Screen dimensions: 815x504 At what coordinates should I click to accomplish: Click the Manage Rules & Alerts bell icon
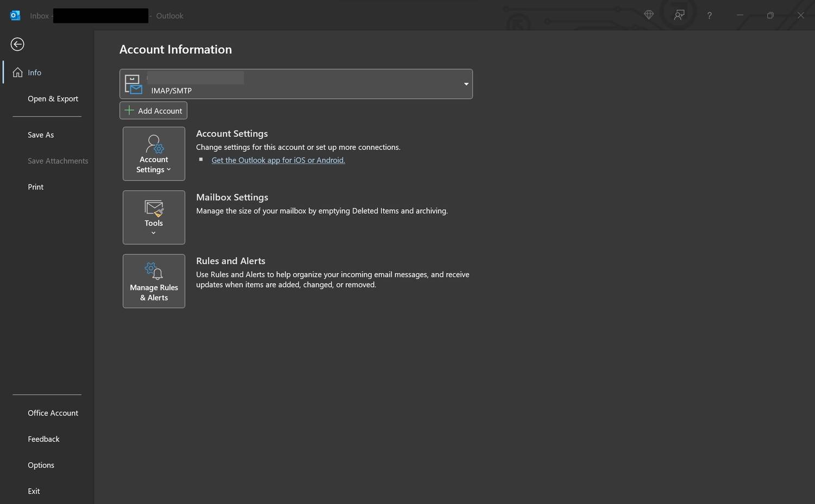pyautogui.click(x=154, y=271)
